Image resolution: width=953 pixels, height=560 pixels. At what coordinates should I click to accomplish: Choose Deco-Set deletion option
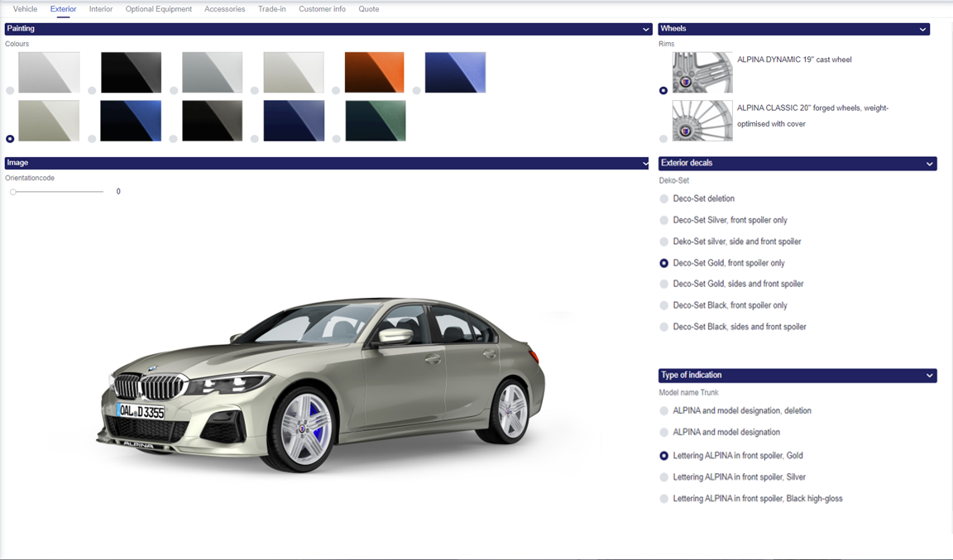pyautogui.click(x=663, y=199)
